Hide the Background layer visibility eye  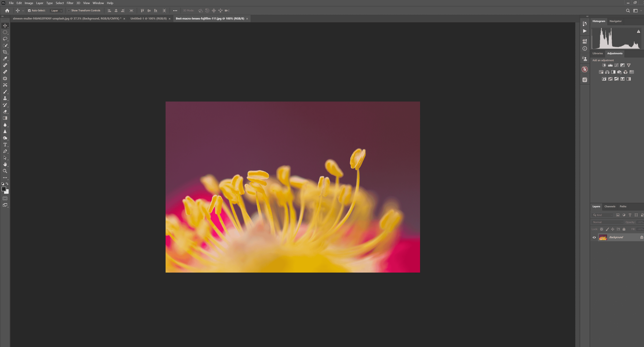pyautogui.click(x=594, y=237)
